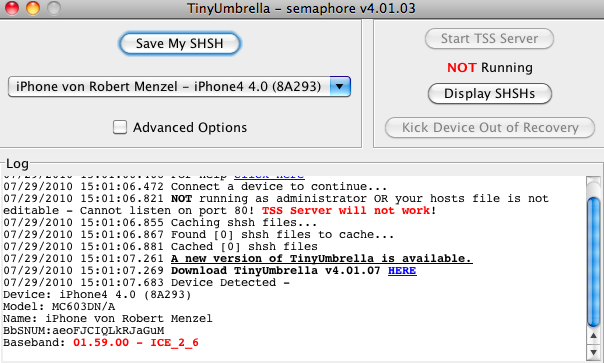Click the Save My SHSH button
Viewport: 604px width, 363px height.
[180, 44]
